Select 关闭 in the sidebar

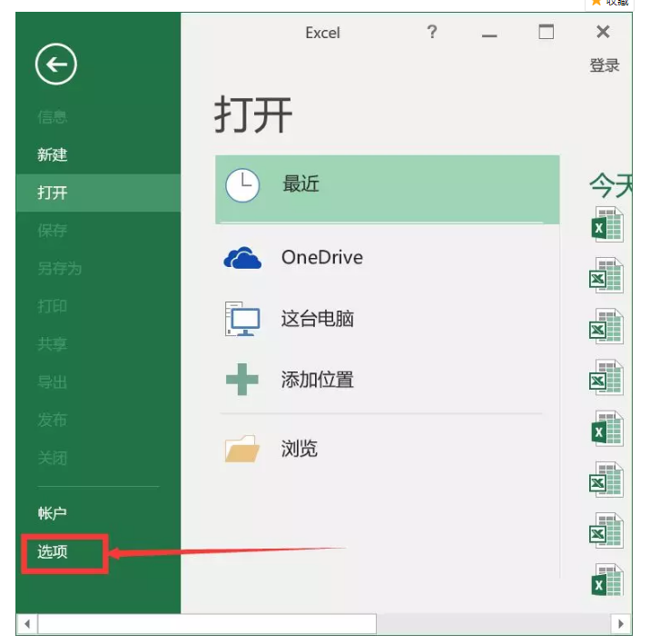tap(53, 458)
